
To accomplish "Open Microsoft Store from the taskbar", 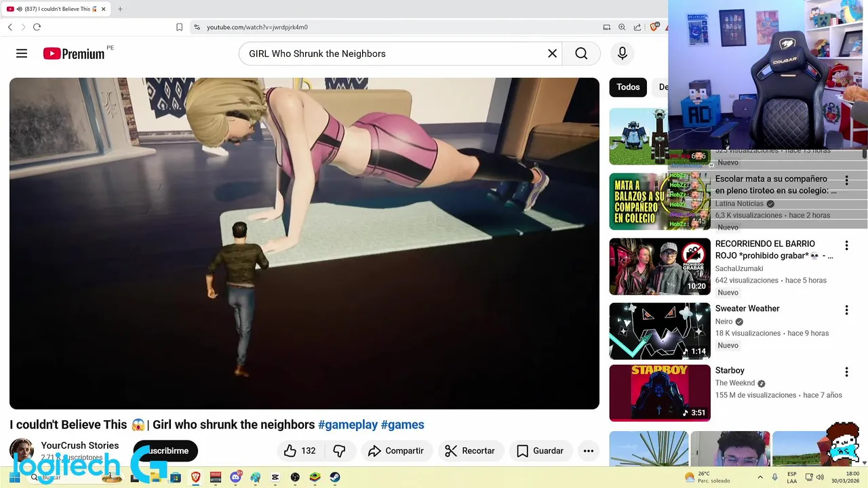I will tap(176, 477).
